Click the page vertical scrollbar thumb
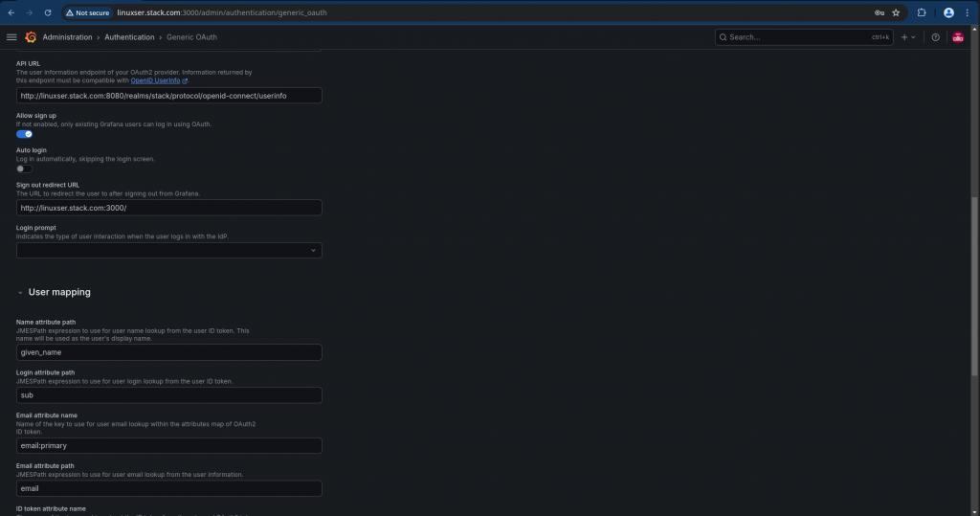The width and height of the screenshot is (980, 516). 973,286
